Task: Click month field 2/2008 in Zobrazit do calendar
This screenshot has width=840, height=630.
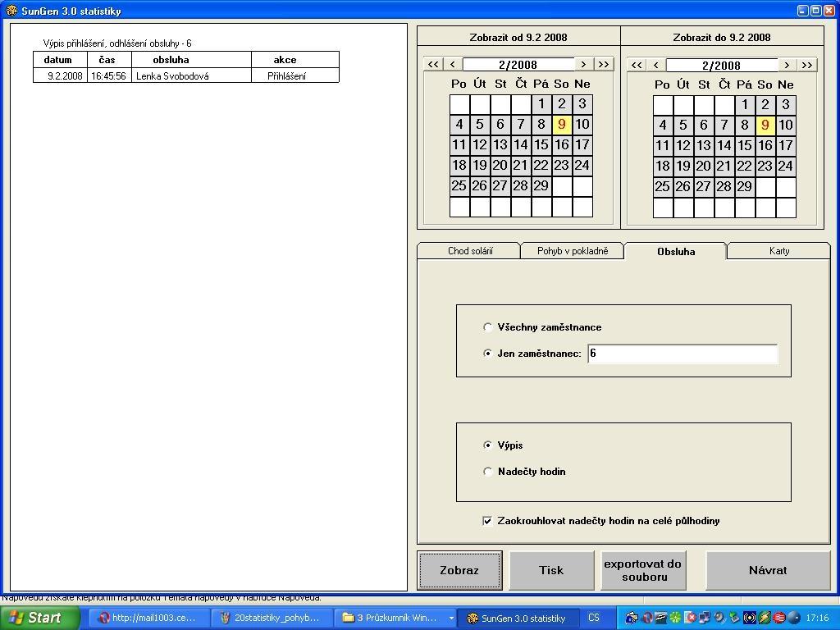Action: pos(721,66)
